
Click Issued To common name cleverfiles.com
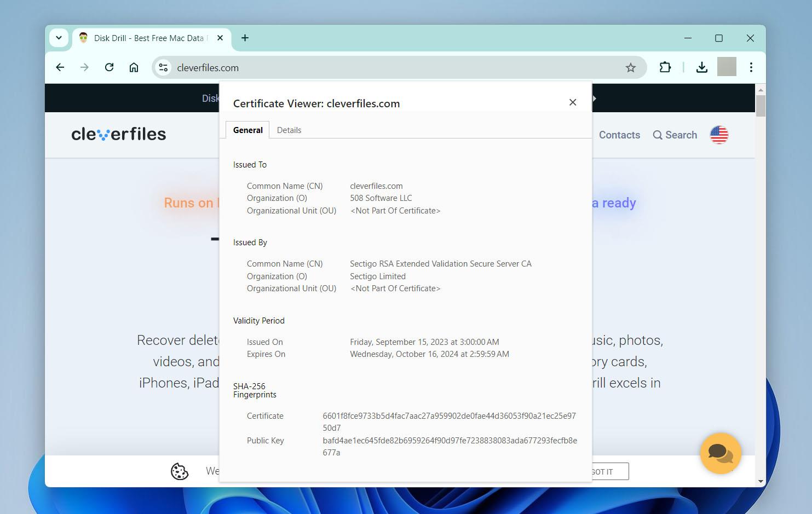pos(376,186)
